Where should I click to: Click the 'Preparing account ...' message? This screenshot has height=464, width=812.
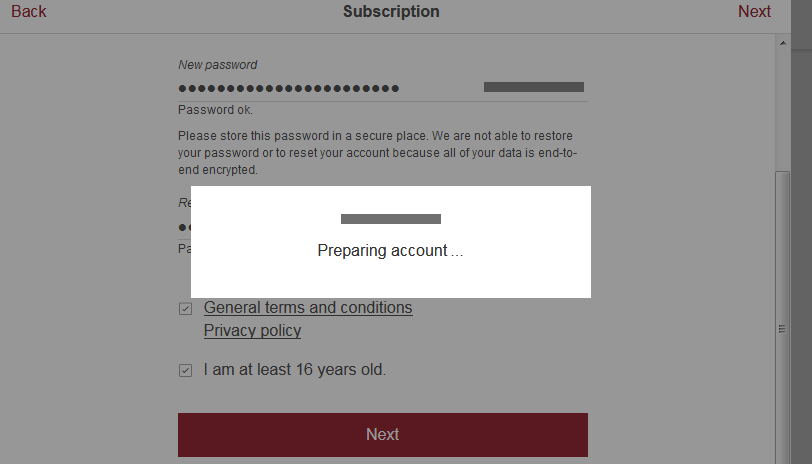pos(390,251)
